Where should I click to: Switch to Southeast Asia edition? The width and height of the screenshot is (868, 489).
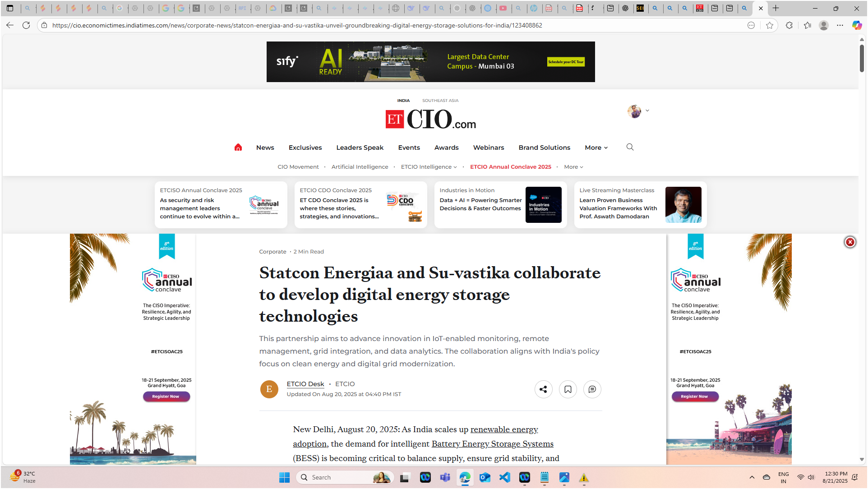point(440,101)
